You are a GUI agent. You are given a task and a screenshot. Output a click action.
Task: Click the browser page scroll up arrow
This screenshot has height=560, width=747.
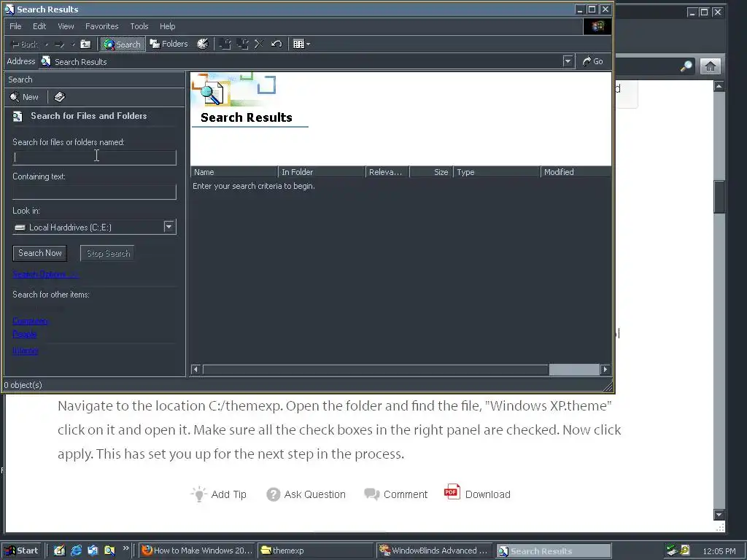coord(719,86)
